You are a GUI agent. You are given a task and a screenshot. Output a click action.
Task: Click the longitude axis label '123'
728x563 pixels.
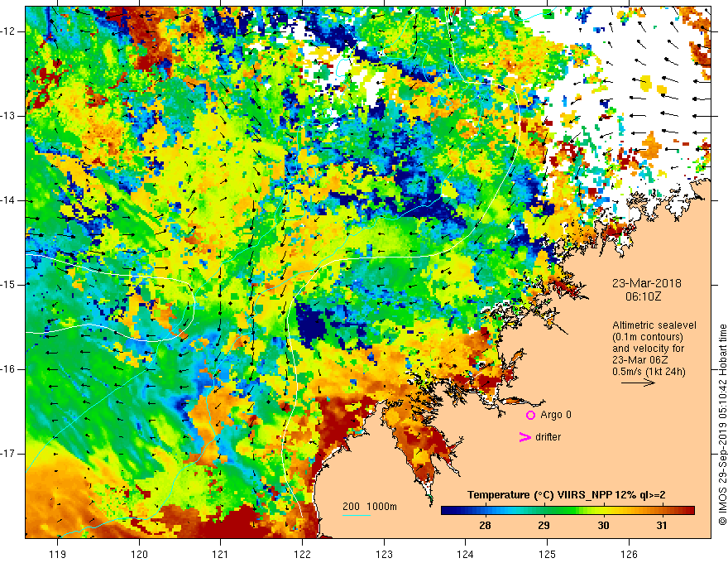point(384,554)
